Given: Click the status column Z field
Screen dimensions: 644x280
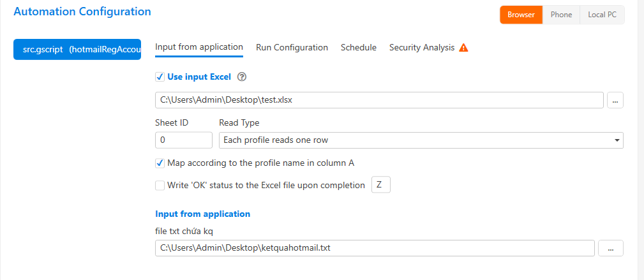Looking at the screenshot, I should [380, 185].
